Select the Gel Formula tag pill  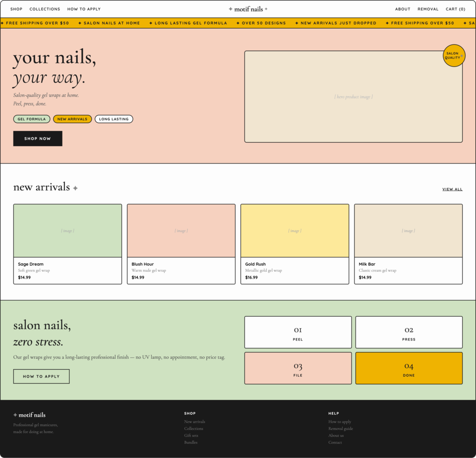tap(32, 119)
